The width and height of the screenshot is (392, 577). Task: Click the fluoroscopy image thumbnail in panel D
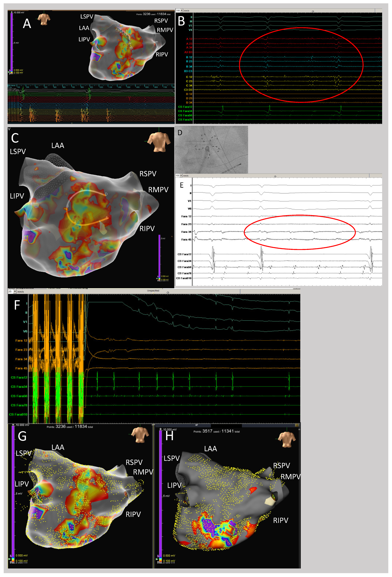(211, 150)
